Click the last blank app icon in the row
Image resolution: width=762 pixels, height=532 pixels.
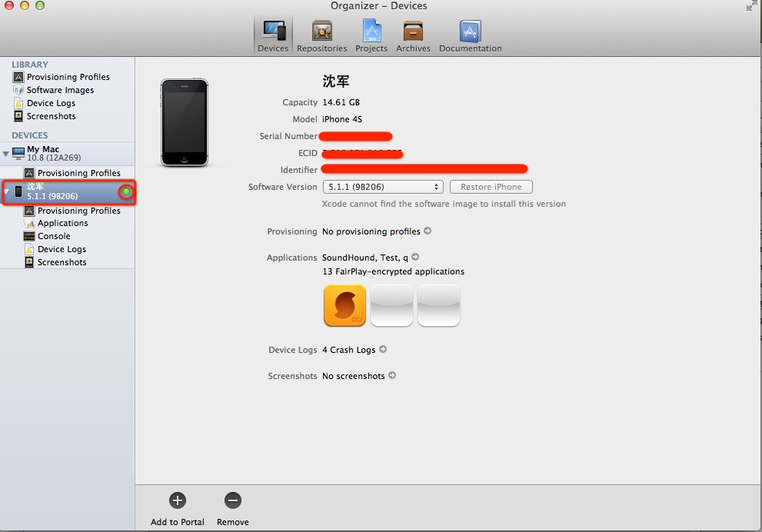[438, 305]
